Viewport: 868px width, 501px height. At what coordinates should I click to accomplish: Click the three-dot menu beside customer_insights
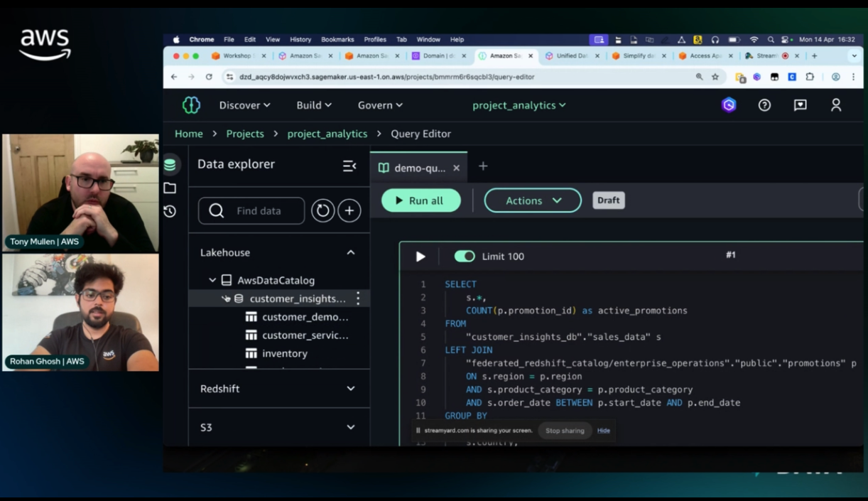pyautogui.click(x=358, y=298)
